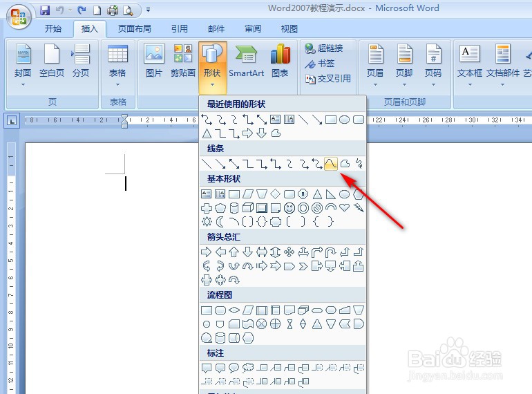Insert a 分页 page break

point(81,61)
